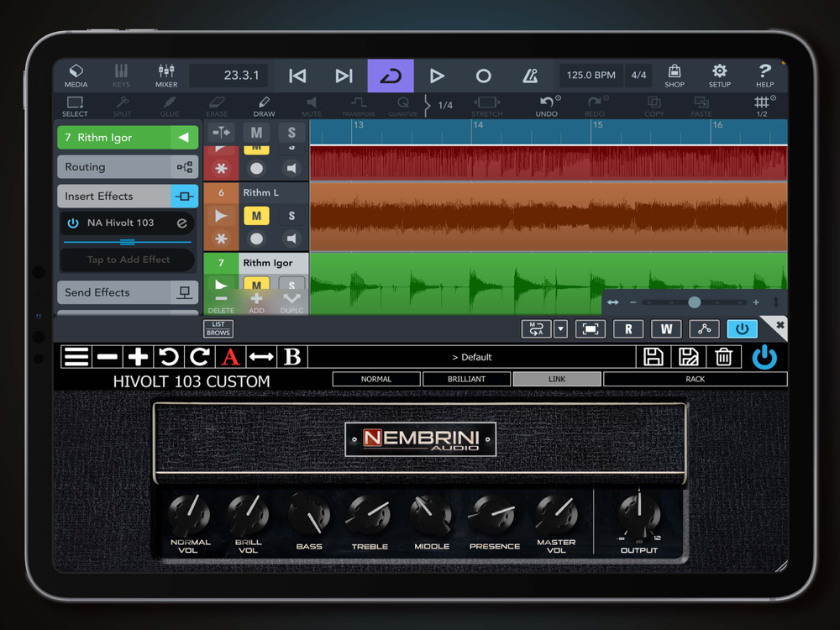840x630 pixels.
Task: Open the Media browser
Action: (76, 75)
